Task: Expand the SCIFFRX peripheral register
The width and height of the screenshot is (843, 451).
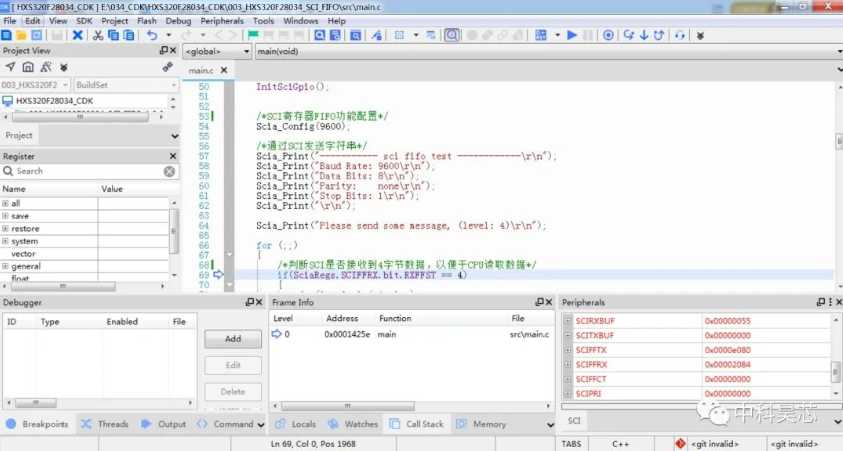Action: click(x=568, y=364)
